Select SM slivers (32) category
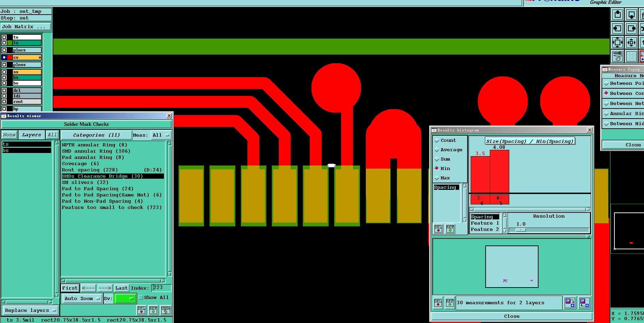Viewport: 644px width, 323px height. (85, 183)
